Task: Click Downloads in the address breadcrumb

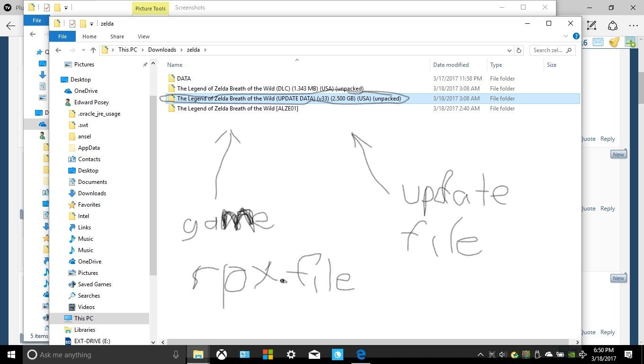Action: [162, 50]
